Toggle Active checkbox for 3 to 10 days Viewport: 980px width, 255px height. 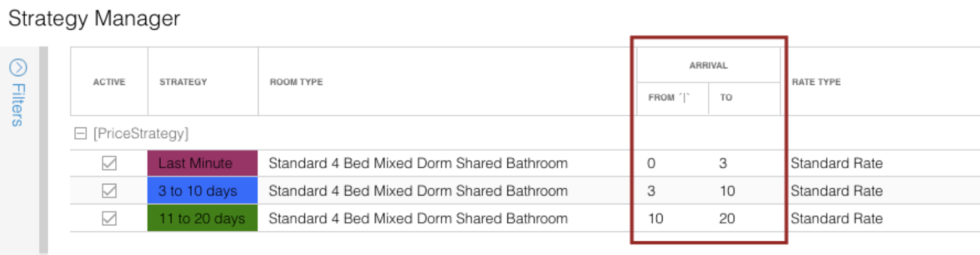109,191
